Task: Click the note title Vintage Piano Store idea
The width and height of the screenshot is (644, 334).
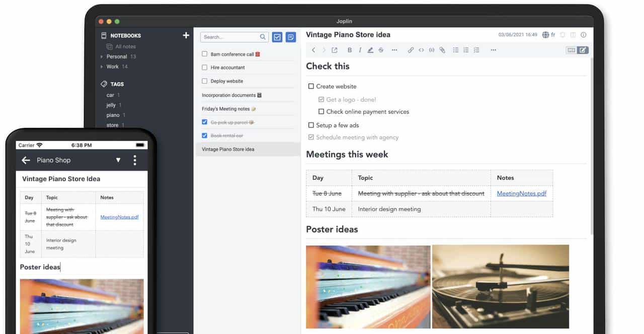Action: (348, 35)
